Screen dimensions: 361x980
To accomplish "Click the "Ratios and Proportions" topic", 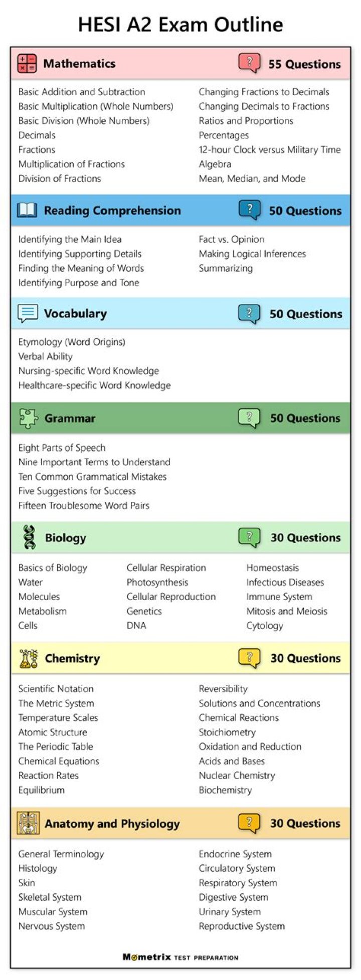I will click(246, 121).
